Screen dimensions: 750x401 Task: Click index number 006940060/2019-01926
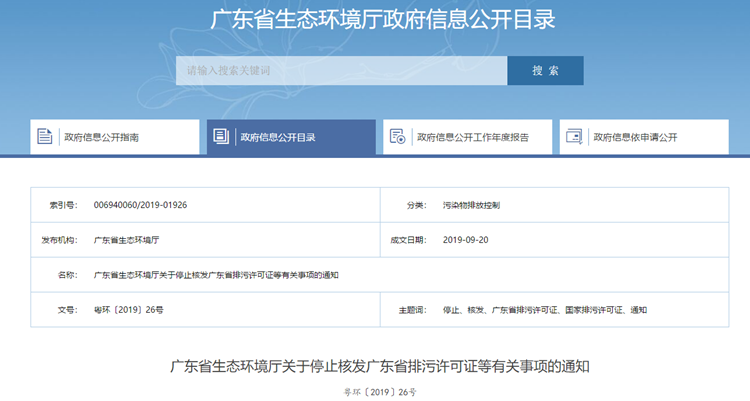(x=140, y=204)
